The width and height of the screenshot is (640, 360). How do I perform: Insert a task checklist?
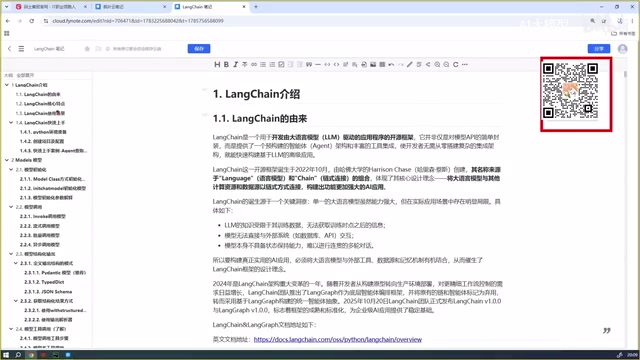pos(281,64)
